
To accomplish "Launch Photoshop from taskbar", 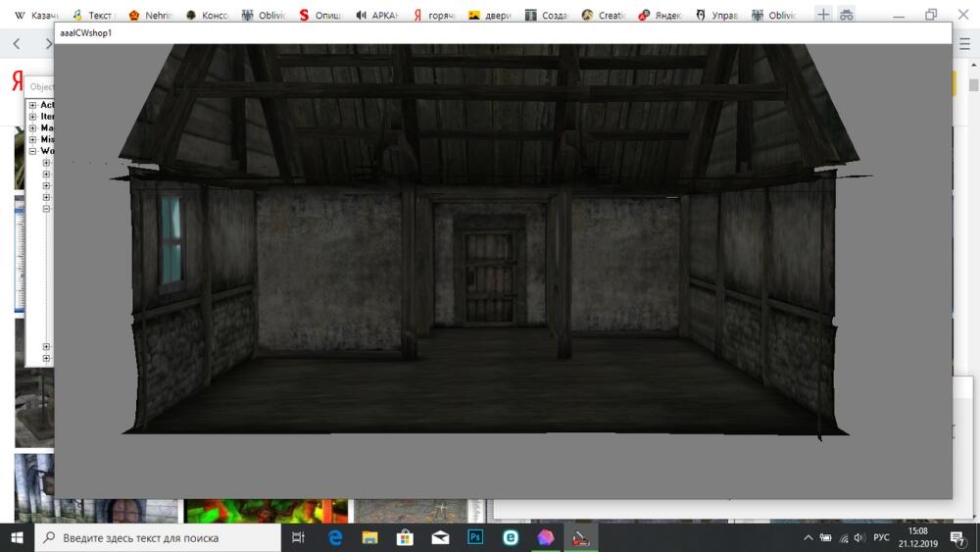I will 475,537.
